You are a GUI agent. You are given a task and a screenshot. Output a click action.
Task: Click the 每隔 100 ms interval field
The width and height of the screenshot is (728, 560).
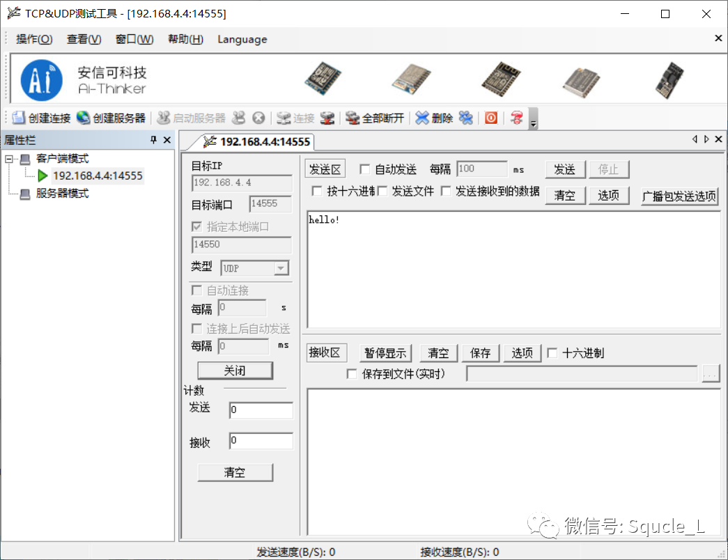tap(482, 169)
